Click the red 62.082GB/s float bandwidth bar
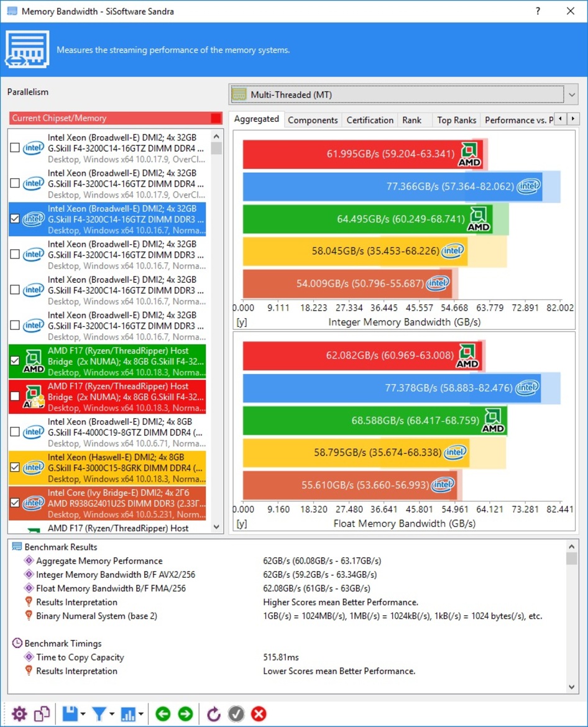This screenshot has width=588, height=727. click(362, 356)
